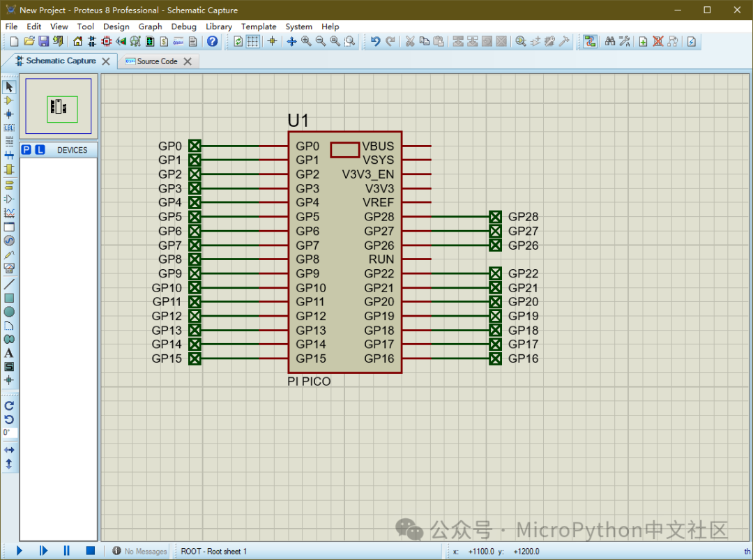Click the P pick devices button
The width and height of the screenshot is (753, 560).
point(26,150)
